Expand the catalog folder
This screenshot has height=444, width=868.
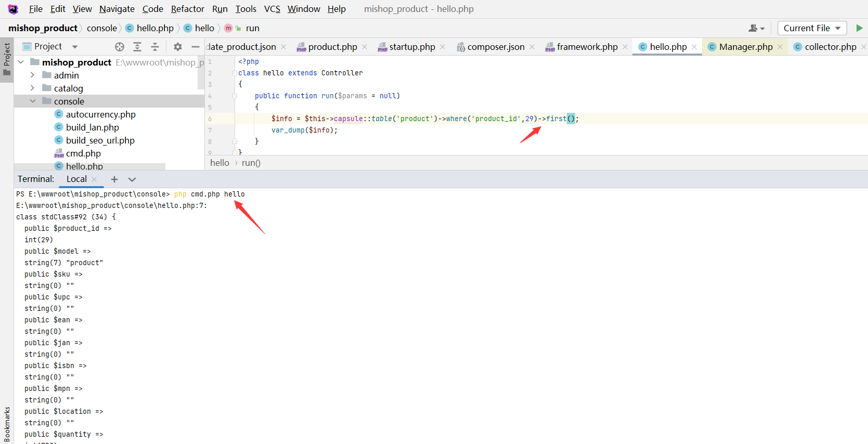[32, 88]
